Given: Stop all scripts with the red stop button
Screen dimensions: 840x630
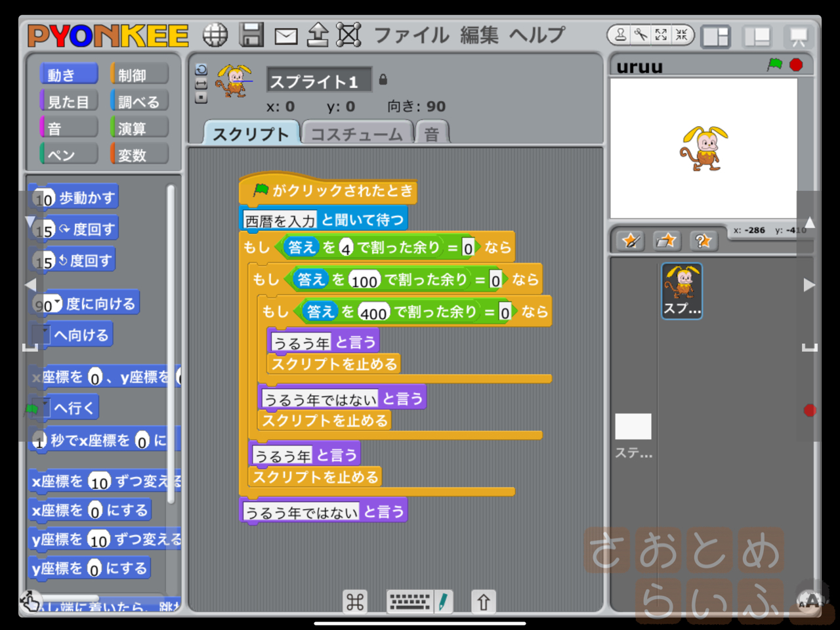Looking at the screenshot, I should 796,65.
